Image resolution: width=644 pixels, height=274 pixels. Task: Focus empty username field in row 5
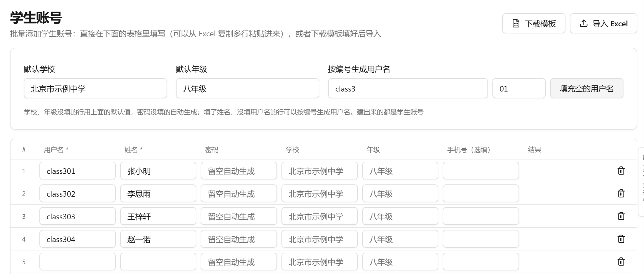77,262
